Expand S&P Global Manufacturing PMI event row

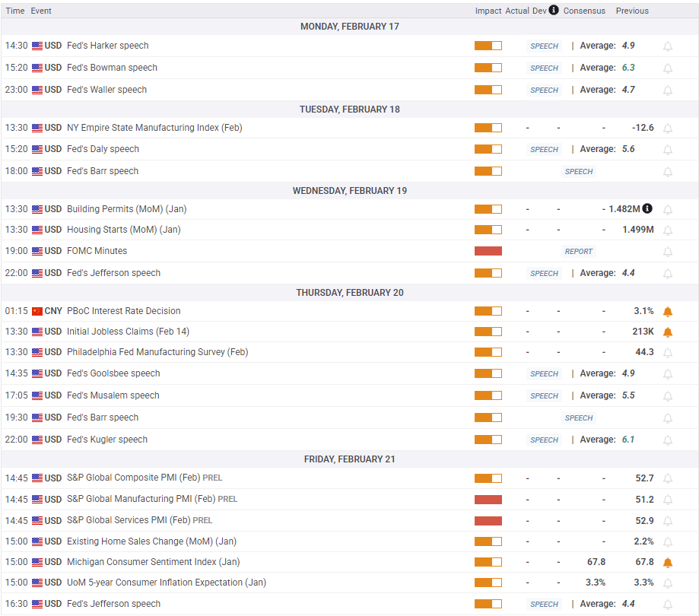tap(141, 499)
